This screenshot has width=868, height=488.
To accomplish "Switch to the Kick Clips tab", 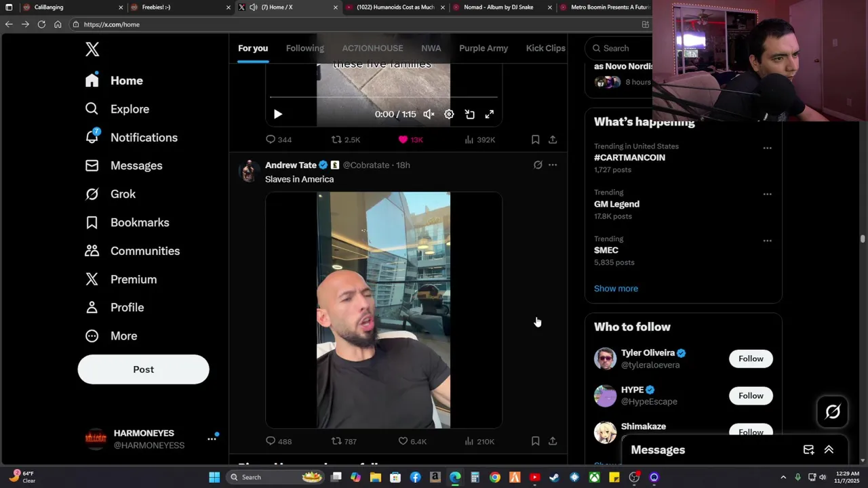I will tap(545, 48).
